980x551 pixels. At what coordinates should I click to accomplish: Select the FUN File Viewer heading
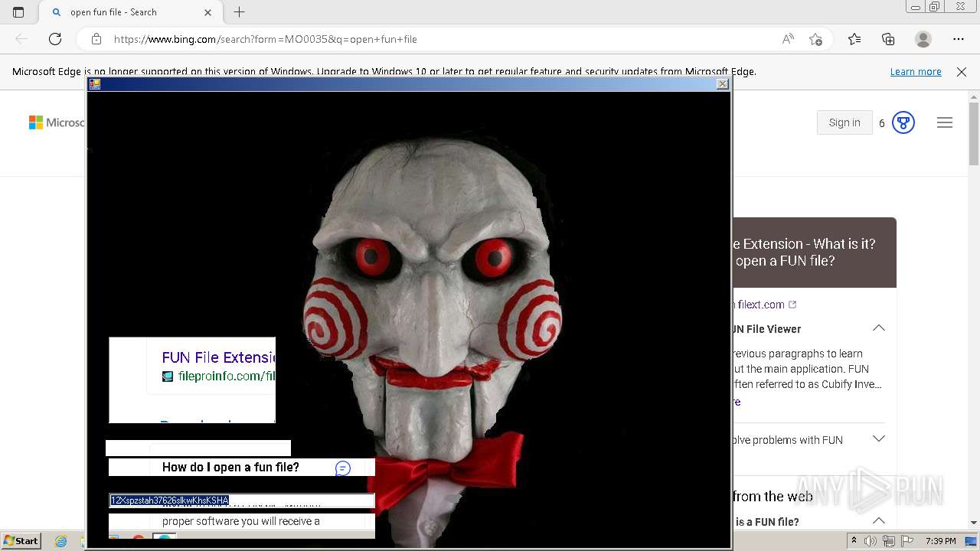point(767,329)
